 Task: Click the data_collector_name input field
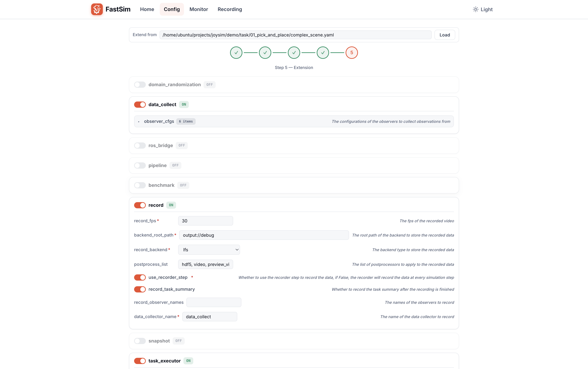(209, 317)
